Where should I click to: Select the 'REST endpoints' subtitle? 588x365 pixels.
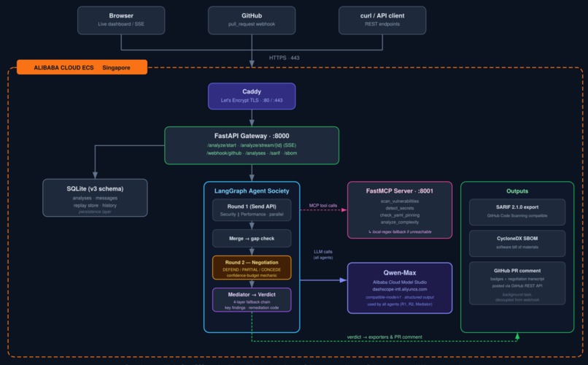[x=382, y=24]
